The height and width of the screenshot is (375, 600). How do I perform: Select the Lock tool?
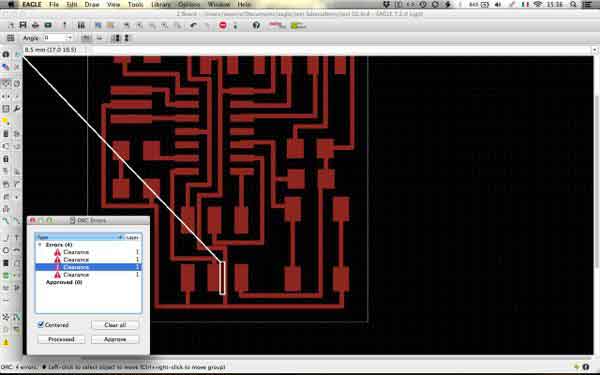6,159
